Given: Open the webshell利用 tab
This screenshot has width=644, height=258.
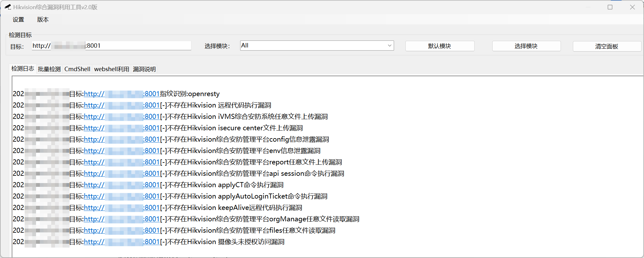Looking at the screenshot, I should tap(112, 69).
